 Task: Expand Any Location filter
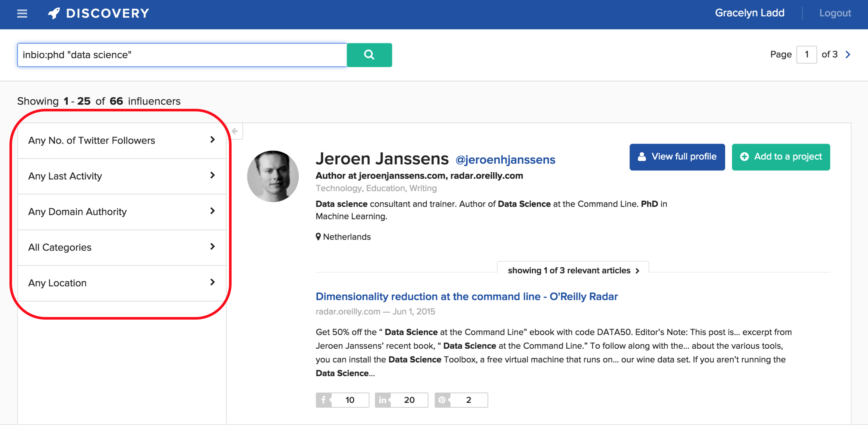(122, 283)
